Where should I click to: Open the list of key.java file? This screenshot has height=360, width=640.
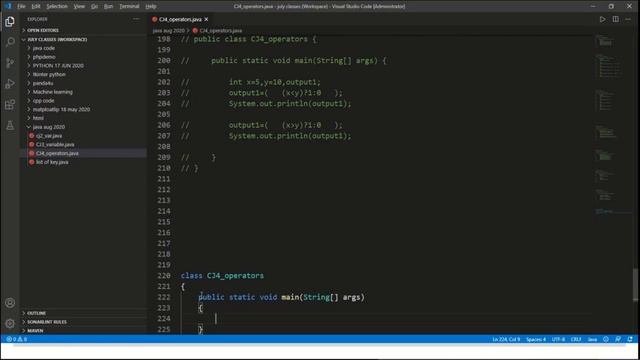coord(83,162)
